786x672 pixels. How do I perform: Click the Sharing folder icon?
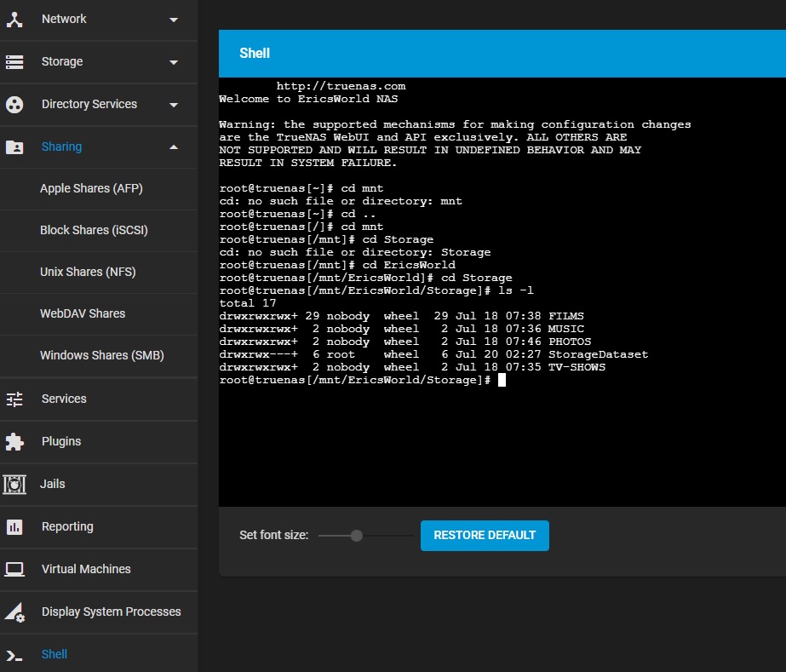tap(14, 147)
